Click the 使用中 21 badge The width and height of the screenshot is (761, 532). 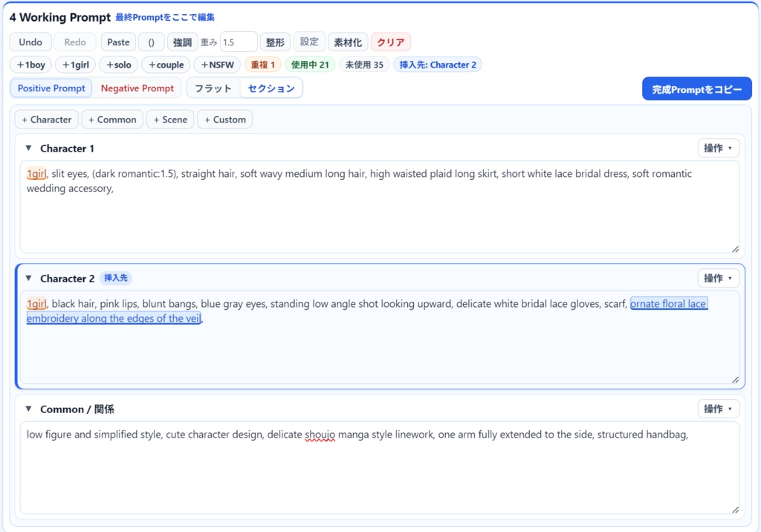click(x=310, y=65)
